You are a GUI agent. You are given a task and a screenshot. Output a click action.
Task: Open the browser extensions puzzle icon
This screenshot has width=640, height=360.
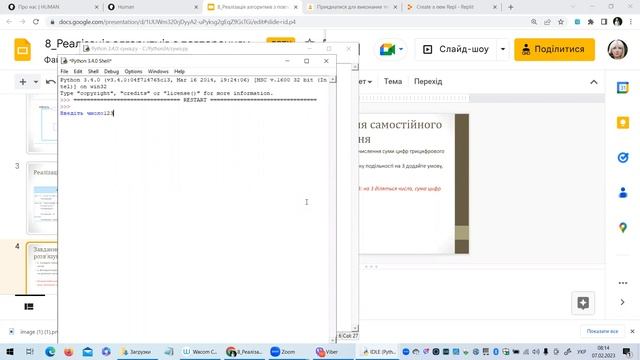[x=590, y=22]
